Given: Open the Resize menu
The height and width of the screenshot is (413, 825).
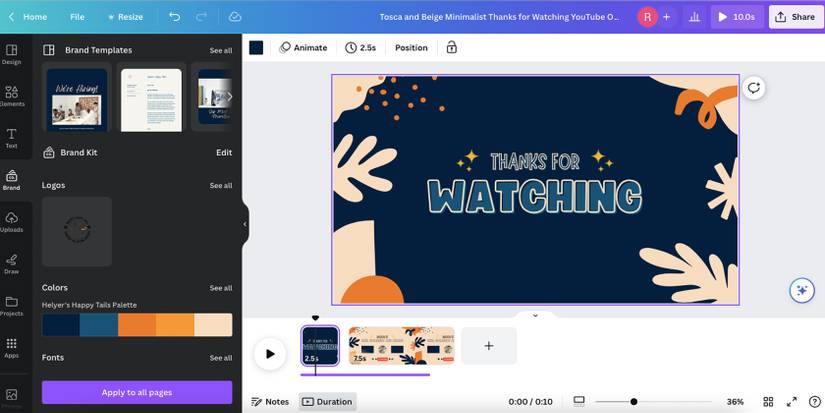Looking at the screenshot, I should click(125, 17).
